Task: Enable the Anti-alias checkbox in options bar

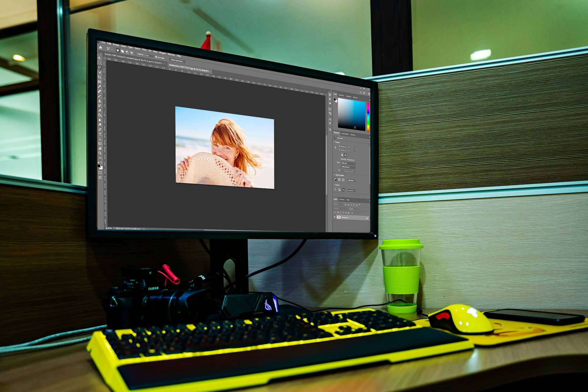Action: pyautogui.click(x=156, y=57)
